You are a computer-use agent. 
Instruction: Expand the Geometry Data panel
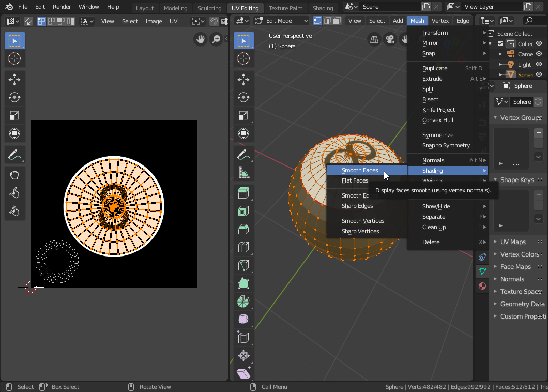(495, 304)
